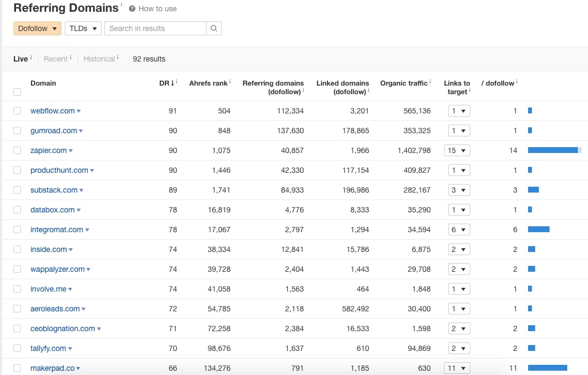Click info icon next to Referring Domains title
The image size is (588, 375).
pyautogui.click(x=121, y=4)
